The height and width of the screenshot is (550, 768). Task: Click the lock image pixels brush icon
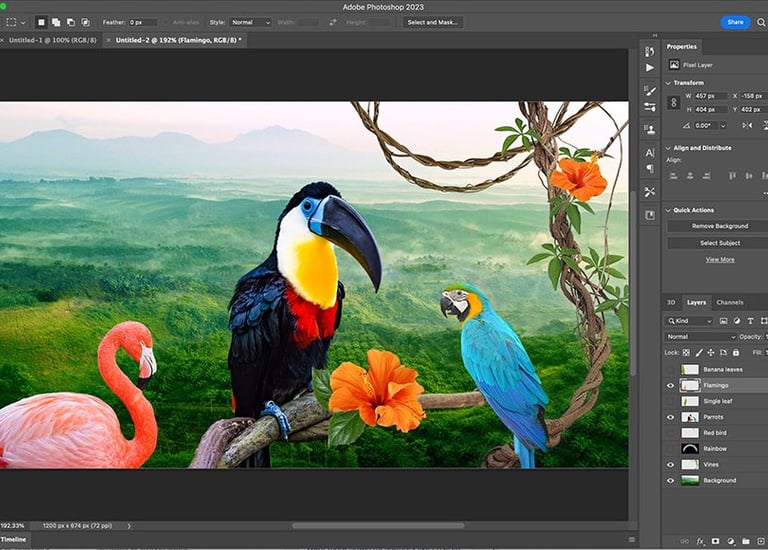point(699,353)
